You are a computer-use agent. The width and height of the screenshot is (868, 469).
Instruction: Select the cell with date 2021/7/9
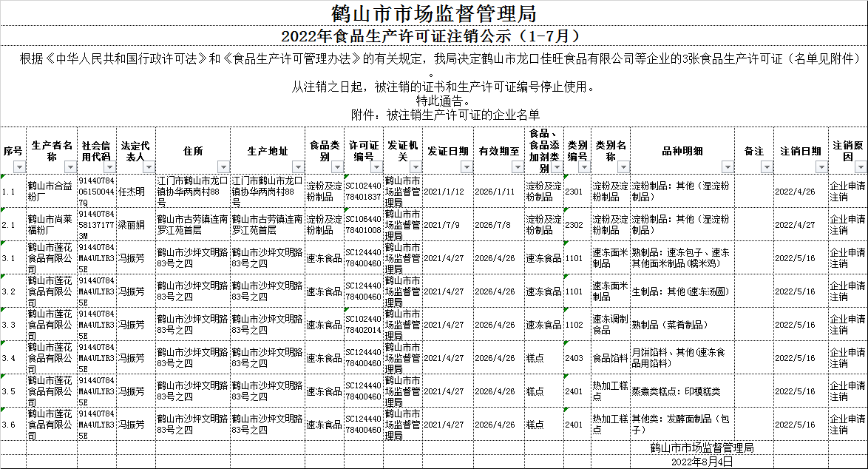447,224
